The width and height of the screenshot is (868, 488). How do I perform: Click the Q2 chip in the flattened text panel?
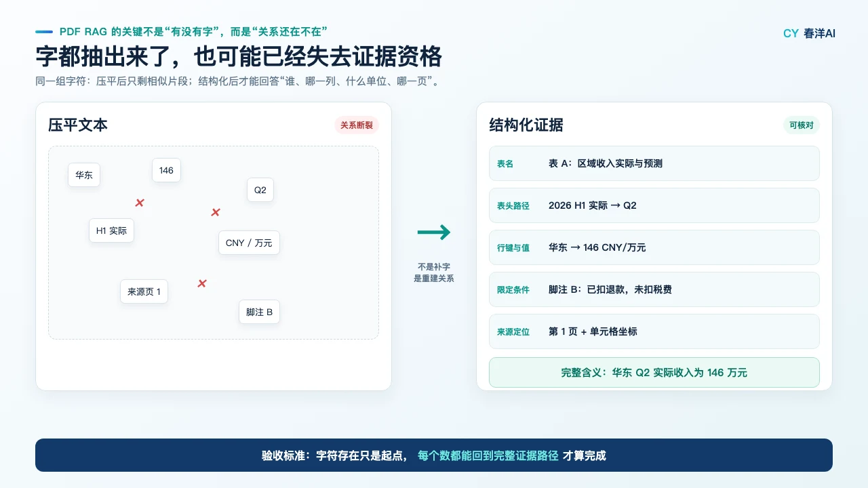coord(260,190)
